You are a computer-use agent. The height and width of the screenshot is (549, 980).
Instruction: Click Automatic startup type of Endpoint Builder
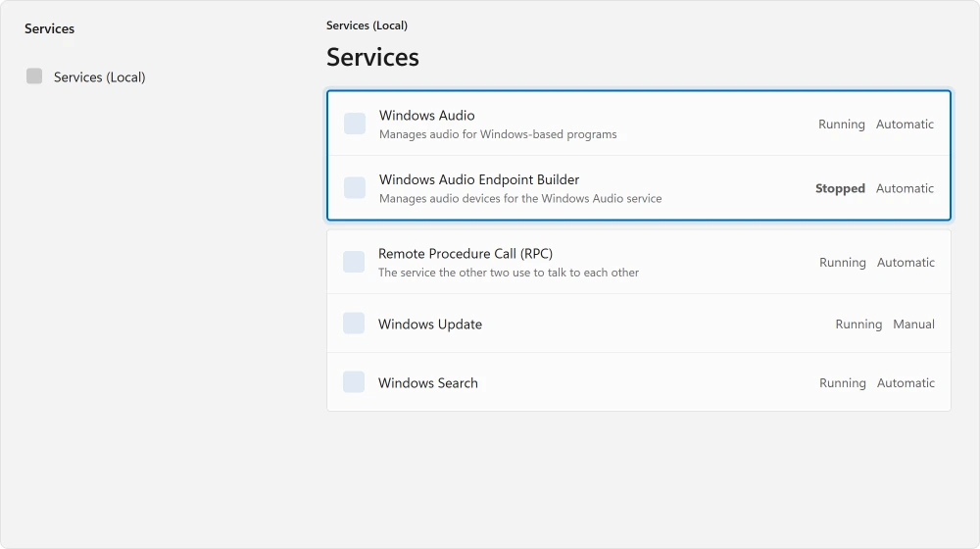(905, 188)
